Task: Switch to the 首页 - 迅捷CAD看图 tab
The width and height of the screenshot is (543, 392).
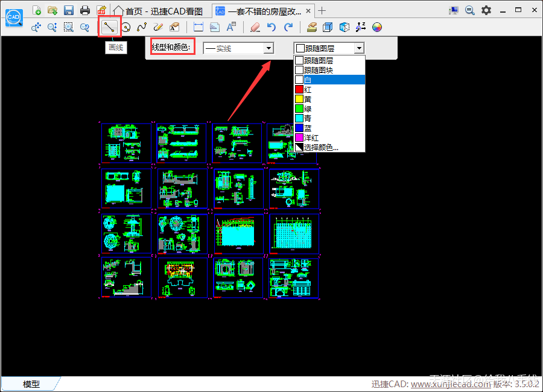Action: point(158,11)
